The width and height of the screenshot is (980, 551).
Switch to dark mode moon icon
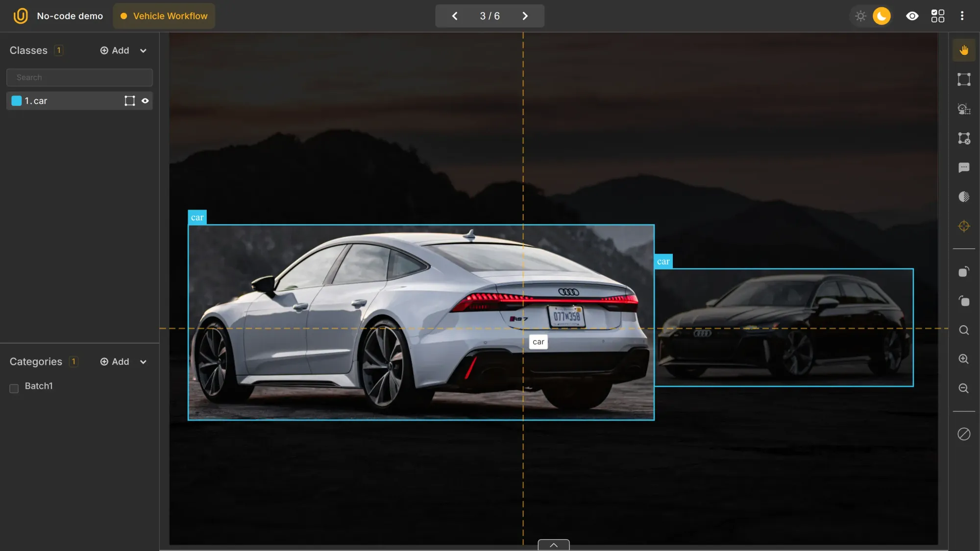pos(882,16)
